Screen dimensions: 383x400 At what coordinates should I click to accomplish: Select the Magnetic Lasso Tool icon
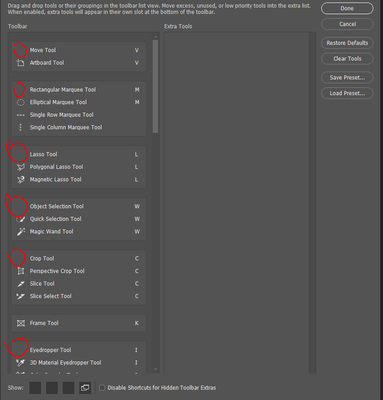click(x=21, y=180)
